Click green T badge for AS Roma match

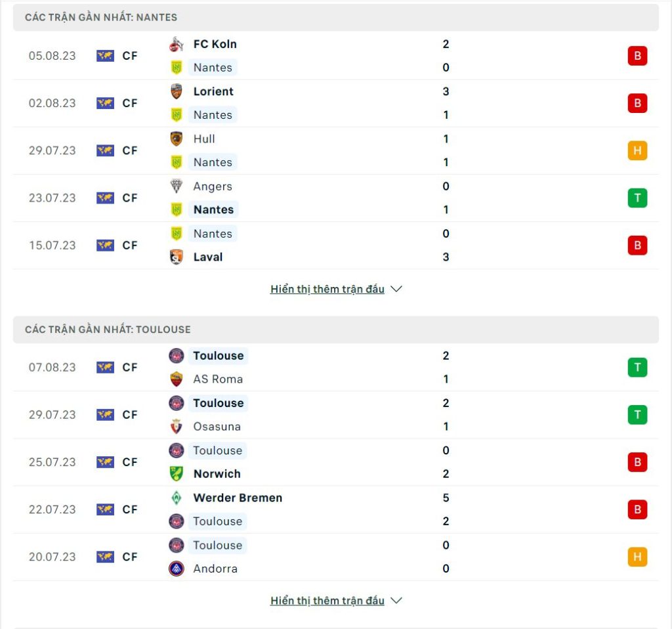coord(637,368)
